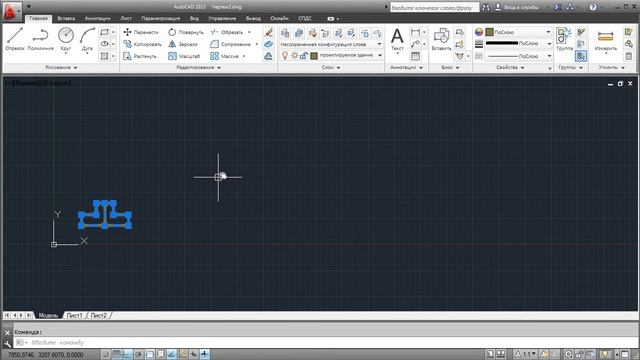The height and width of the screenshot is (360, 640).
Task: Click the Растянуть stretch tool
Action: [140, 56]
